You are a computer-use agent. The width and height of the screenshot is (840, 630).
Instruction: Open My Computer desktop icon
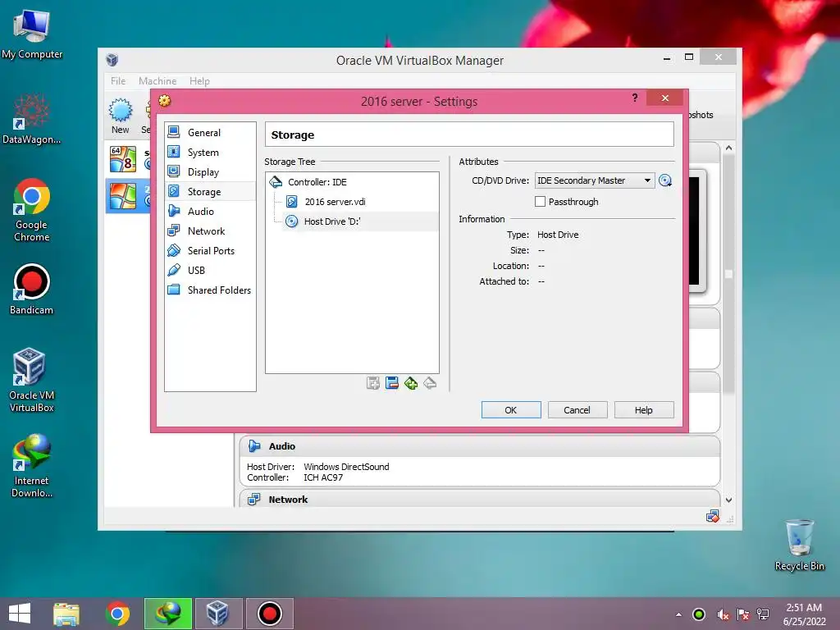tap(32, 34)
